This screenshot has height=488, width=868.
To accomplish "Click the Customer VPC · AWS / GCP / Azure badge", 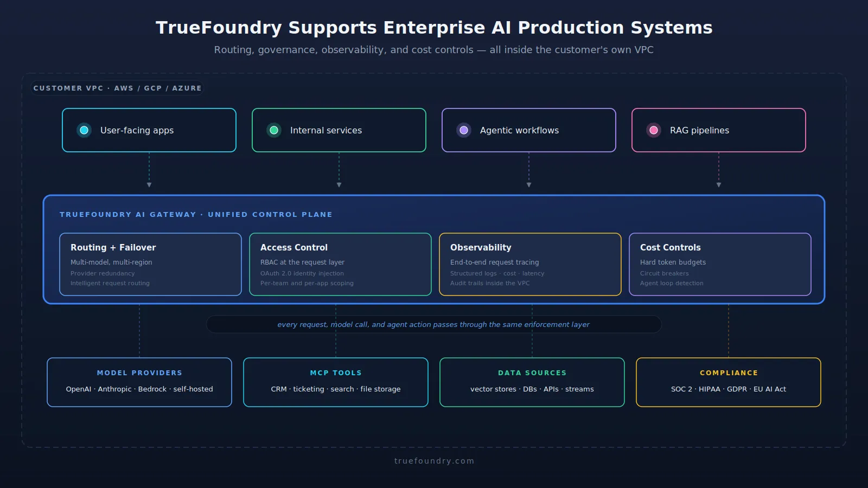I will coord(117,88).
